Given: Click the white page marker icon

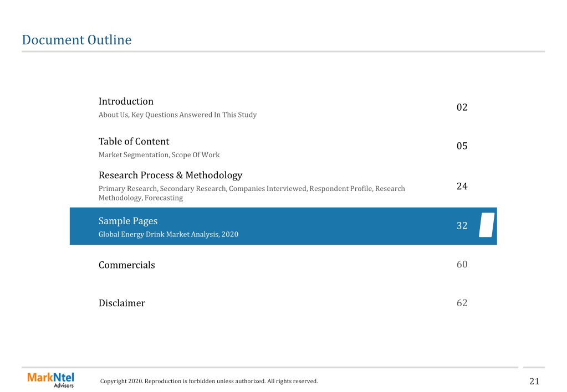Looking at the screenshot, I should (x=487, y=225).
